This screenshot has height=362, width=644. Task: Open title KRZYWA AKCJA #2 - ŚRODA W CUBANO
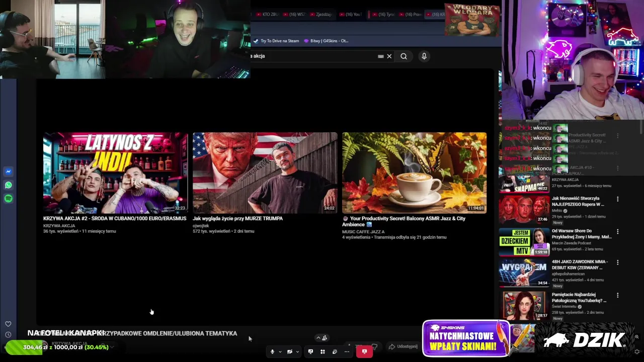tap(115, 219)
